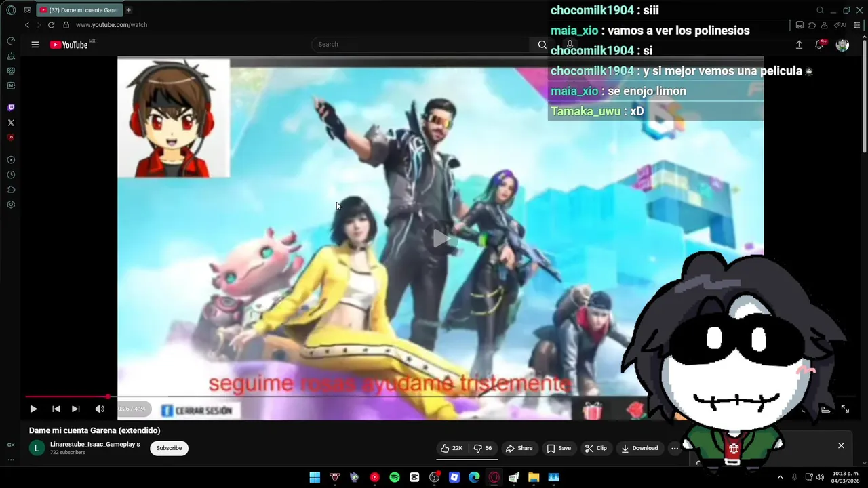
Task: Open sidebar history clock icon
Action: point(11,175)
